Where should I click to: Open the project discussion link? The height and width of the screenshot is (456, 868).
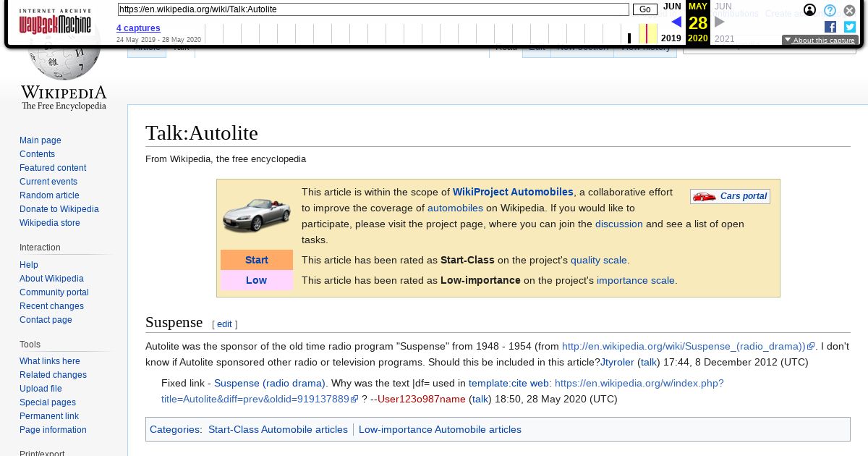click(x=619, y=224)
